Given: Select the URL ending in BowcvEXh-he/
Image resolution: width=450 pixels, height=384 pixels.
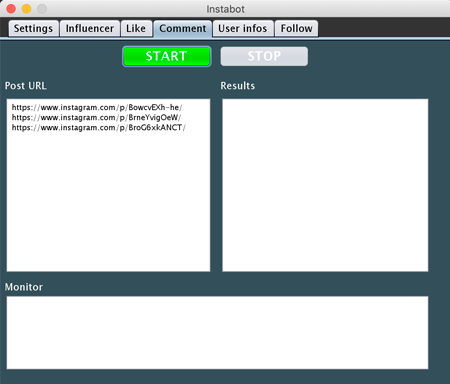Looking at the screenshot, I should coord(97,107).
